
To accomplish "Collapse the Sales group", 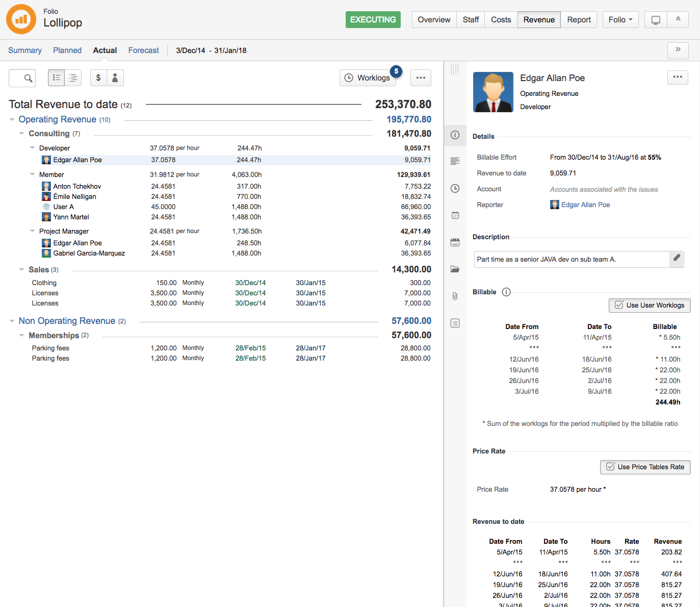I will (x=21, y=270).
